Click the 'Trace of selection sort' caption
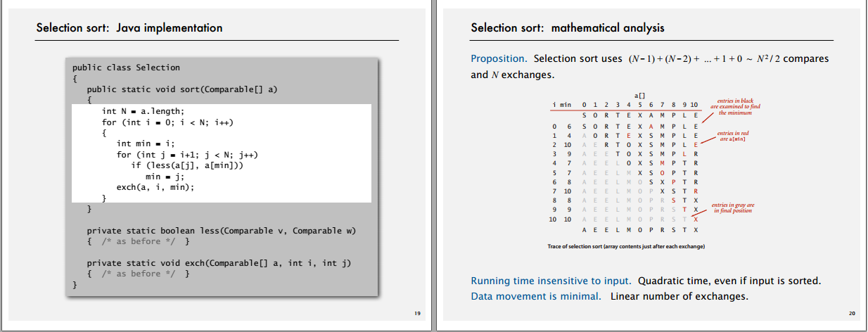This screenshot has height=332, width=868. (626, 247)
